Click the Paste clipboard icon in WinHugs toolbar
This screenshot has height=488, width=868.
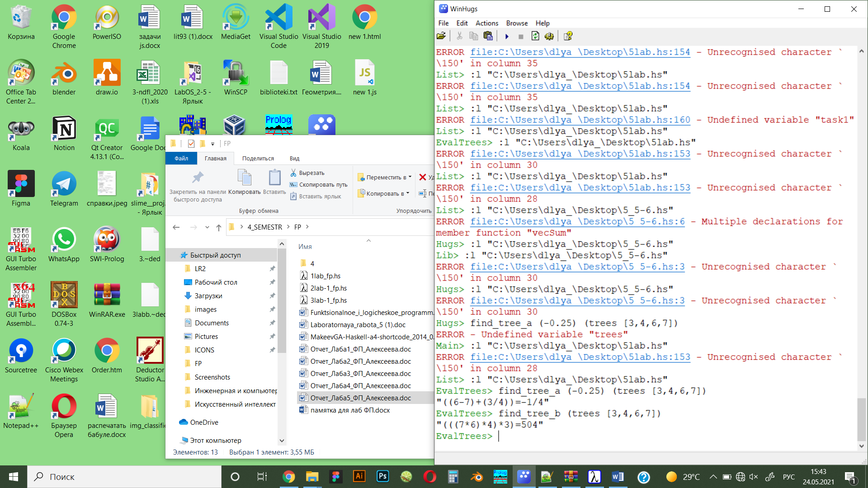488,36
